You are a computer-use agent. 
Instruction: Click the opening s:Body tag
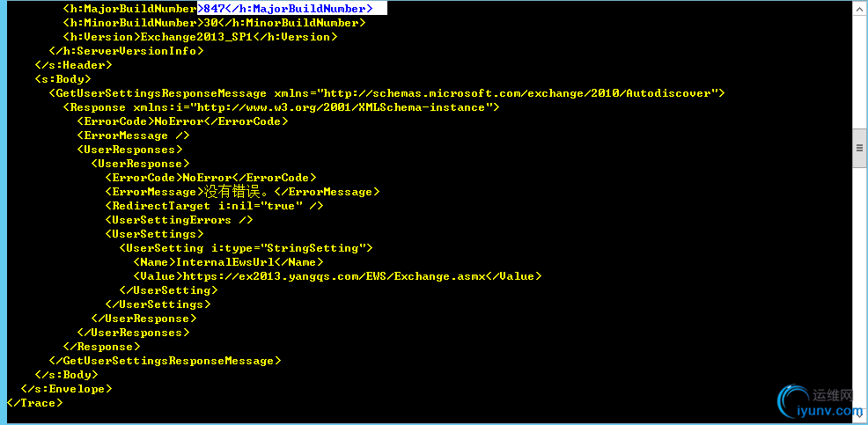[63, 79]
